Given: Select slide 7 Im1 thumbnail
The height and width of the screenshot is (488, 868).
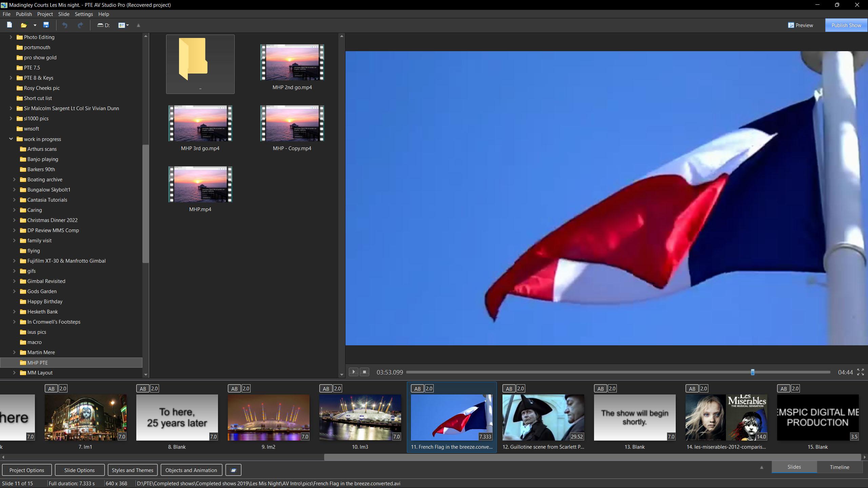Looking at the screenshot, I should click(x=85, y=418).
